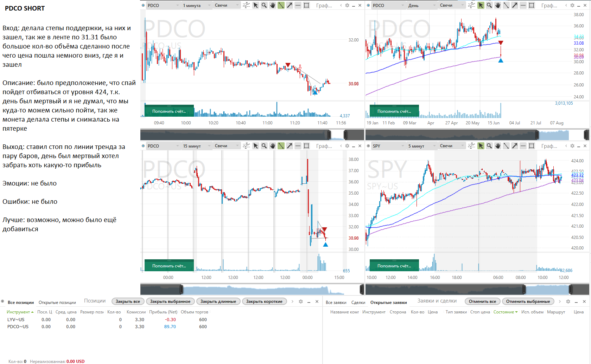Image resolution: width=591 pixels, height=364 pixels.
Task: Select rectangle tool on SPY chart
Action: coord(532,146)
